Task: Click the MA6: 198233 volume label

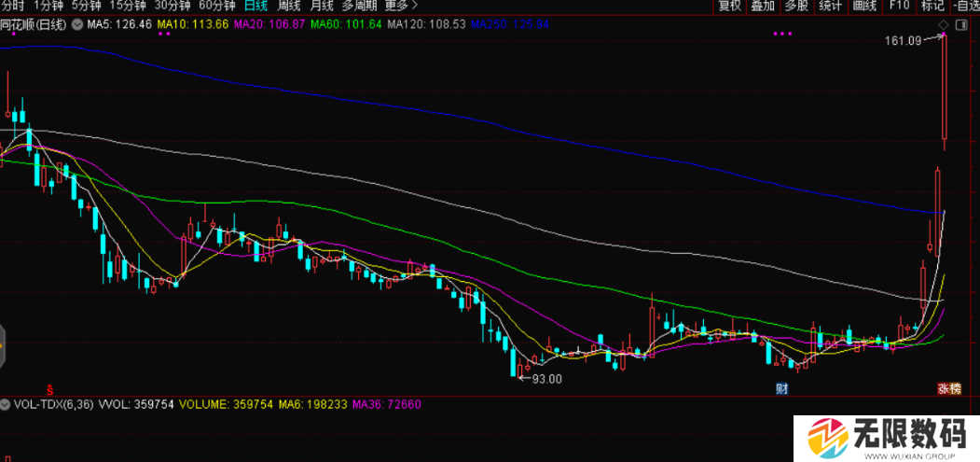Action: (x=312, y=404)
